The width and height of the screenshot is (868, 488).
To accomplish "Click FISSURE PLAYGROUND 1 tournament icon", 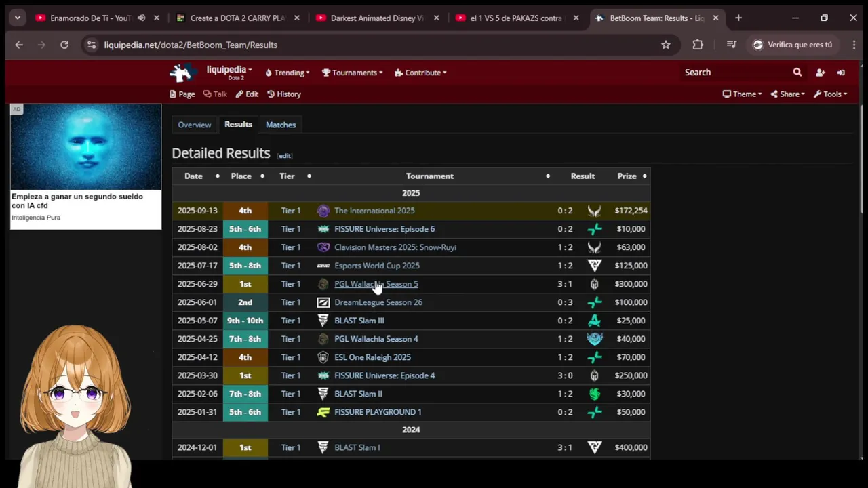I will 323,412.
